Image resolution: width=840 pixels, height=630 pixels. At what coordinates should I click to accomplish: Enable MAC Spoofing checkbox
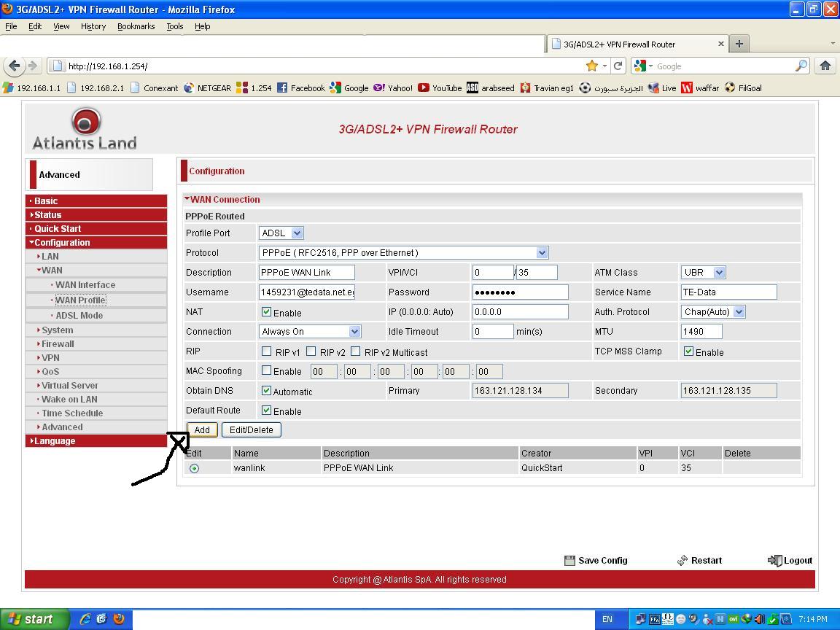(x=265, y=370)
